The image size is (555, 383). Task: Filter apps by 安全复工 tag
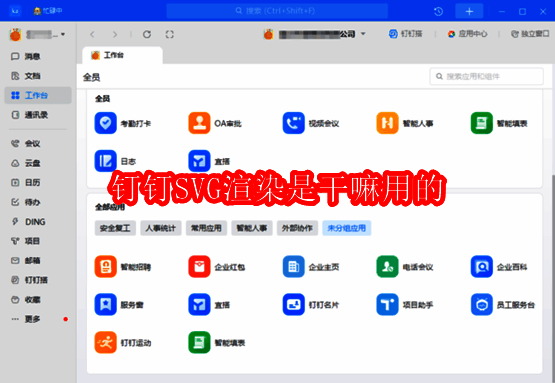point(115,228)
